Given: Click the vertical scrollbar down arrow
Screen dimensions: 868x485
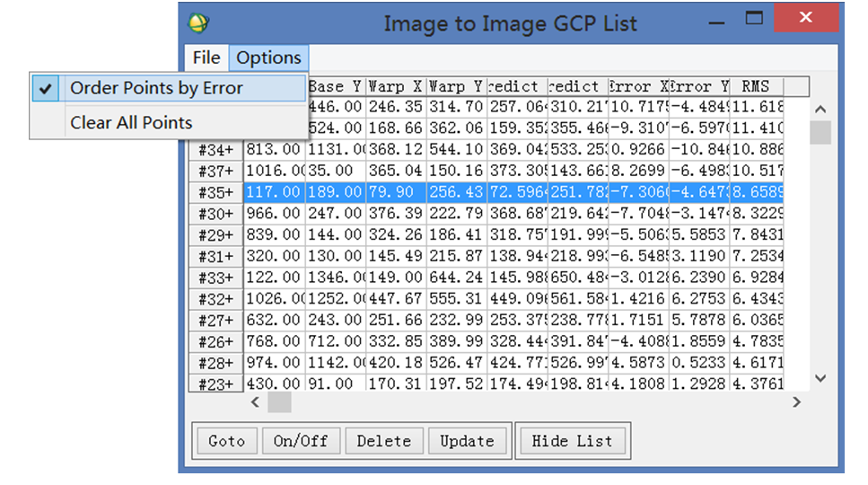Looking at the screenshot, I should point(820,378).
